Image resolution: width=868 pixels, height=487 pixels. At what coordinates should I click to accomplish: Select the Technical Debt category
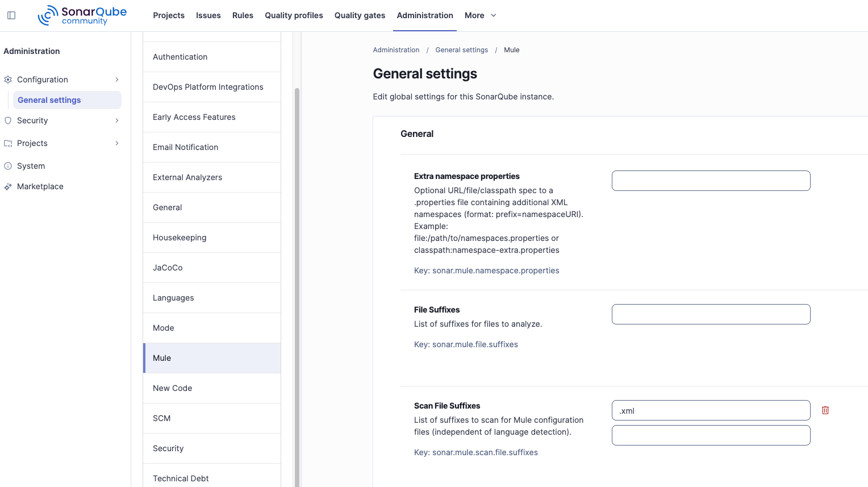coord(212,476)
